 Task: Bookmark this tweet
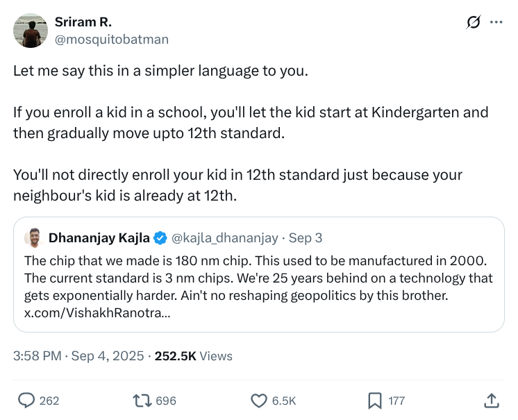point(374,401)
